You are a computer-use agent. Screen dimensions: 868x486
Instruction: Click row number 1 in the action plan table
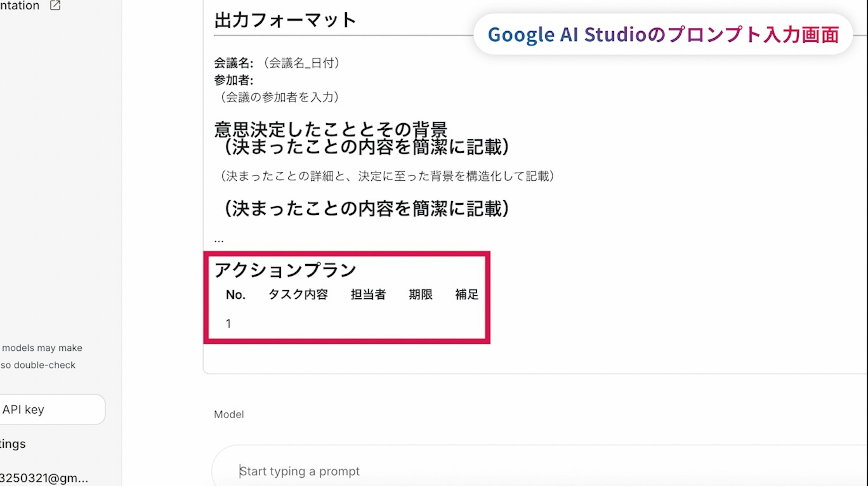click(x=229, y=323)
